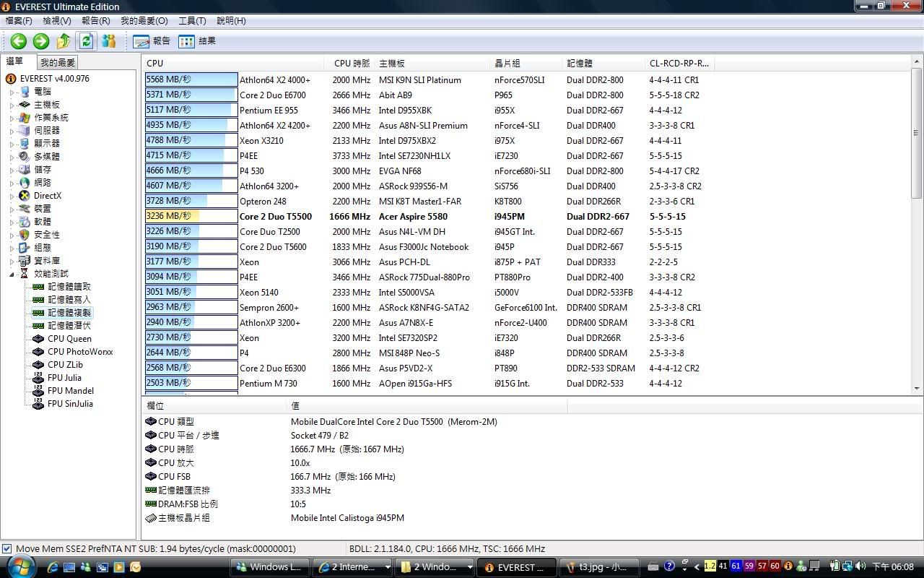924x578 pixels.
Task: Select the 記憶體讀取 memory benchmark icon
Action: tap(39, 287)
